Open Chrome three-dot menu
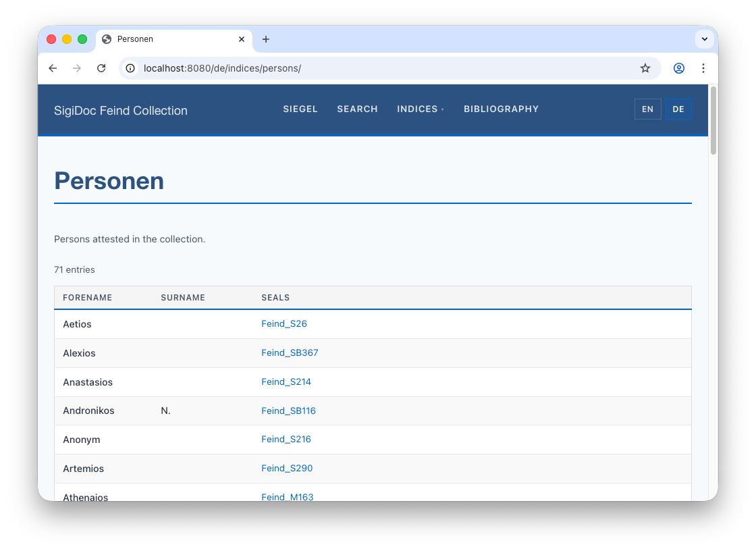The height and width of the screenshot is (551, 756). [703, 68]
